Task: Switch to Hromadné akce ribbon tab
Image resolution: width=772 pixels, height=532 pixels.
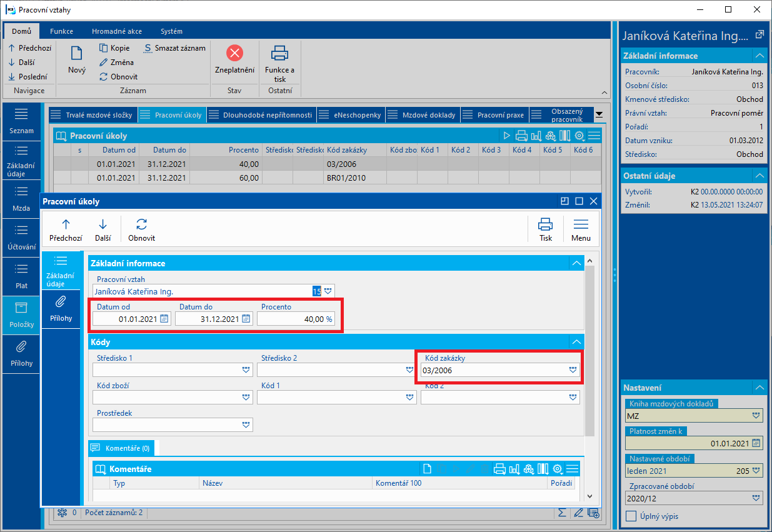Action: click(x=117, y=31)
